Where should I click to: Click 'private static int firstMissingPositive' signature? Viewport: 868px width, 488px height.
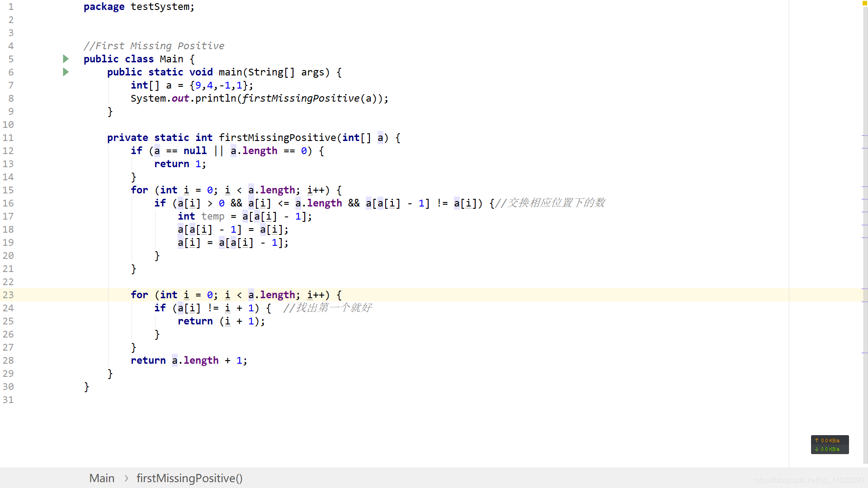(x=222, y=138)
